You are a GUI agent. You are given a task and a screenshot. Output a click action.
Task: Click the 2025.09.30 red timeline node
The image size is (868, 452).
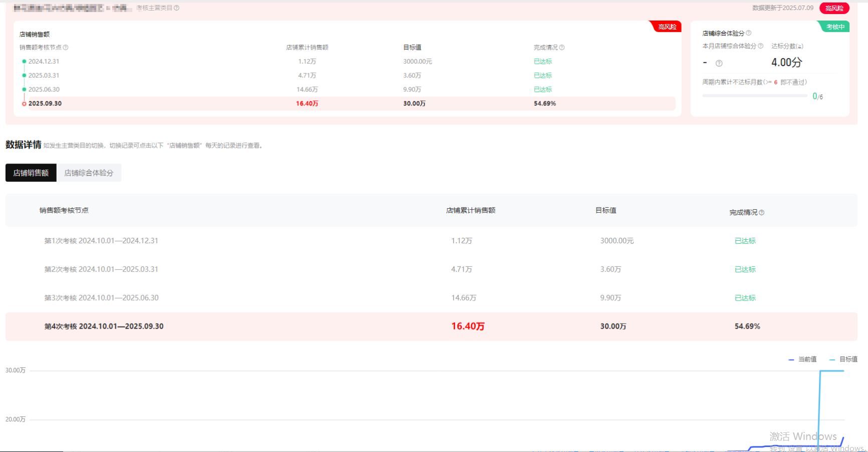click(24, 104)
